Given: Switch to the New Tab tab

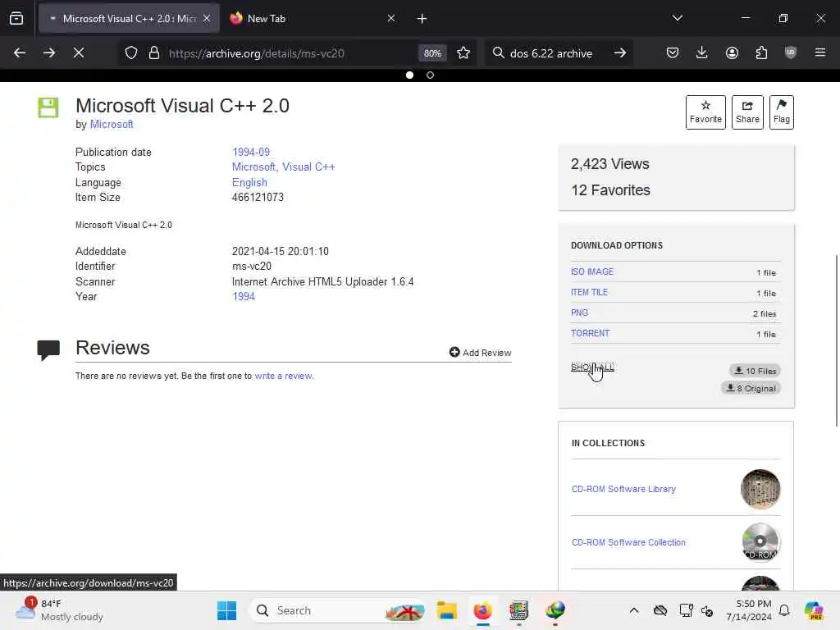Looking at the screenshot, I should click(313, 18).
